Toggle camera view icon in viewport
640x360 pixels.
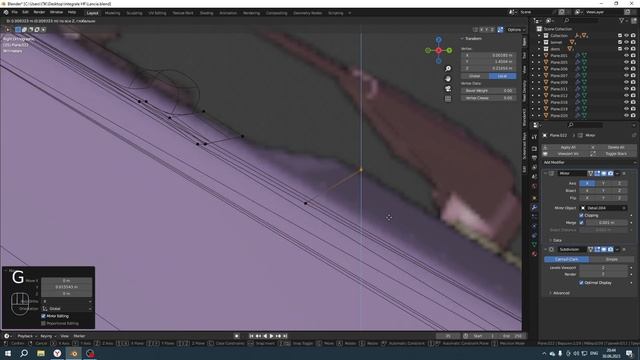click(x=448, y=89)
